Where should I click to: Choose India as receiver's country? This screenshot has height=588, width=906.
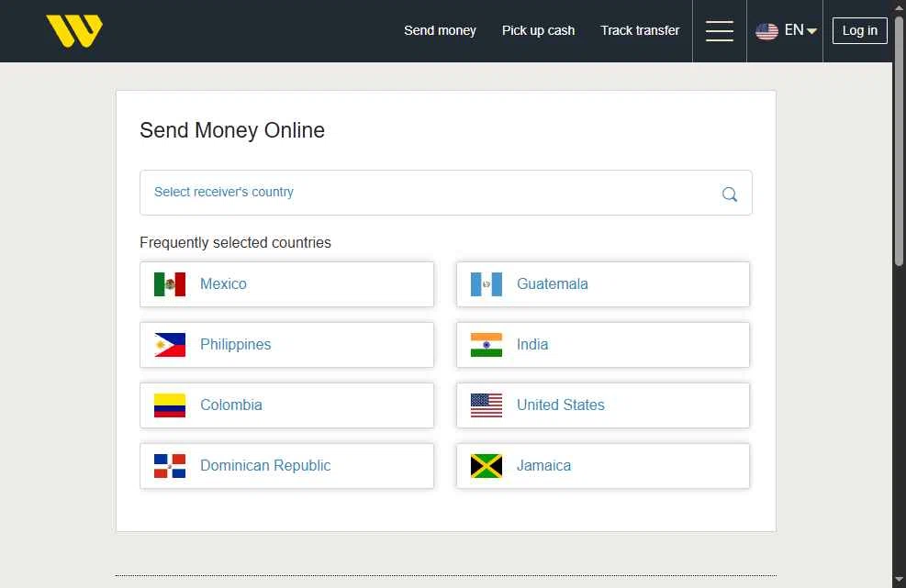[x=603, y=345]
